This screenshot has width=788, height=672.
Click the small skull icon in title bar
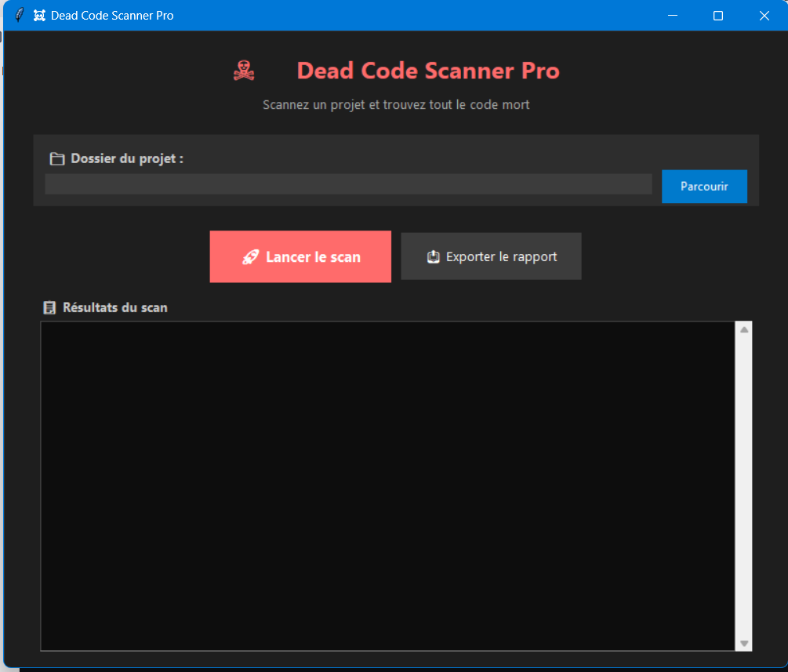pos(39,16)
